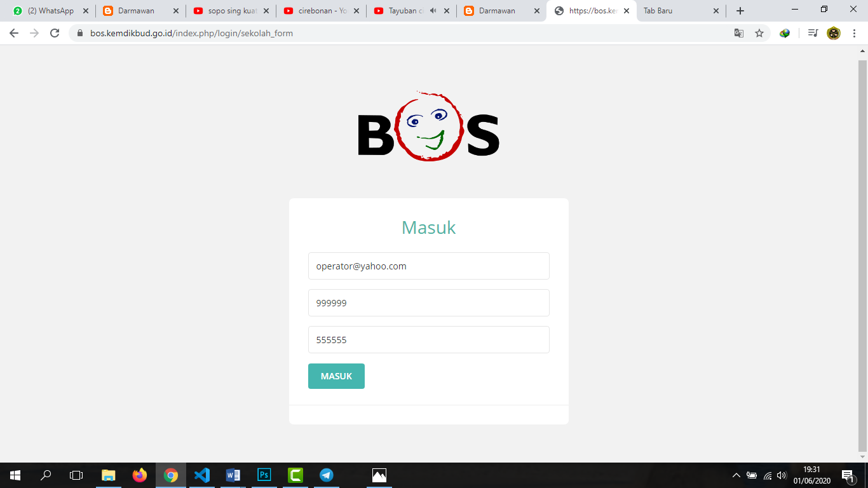
Task: Switch to the sopo sing kuat tab
Action: click(231, 11)
